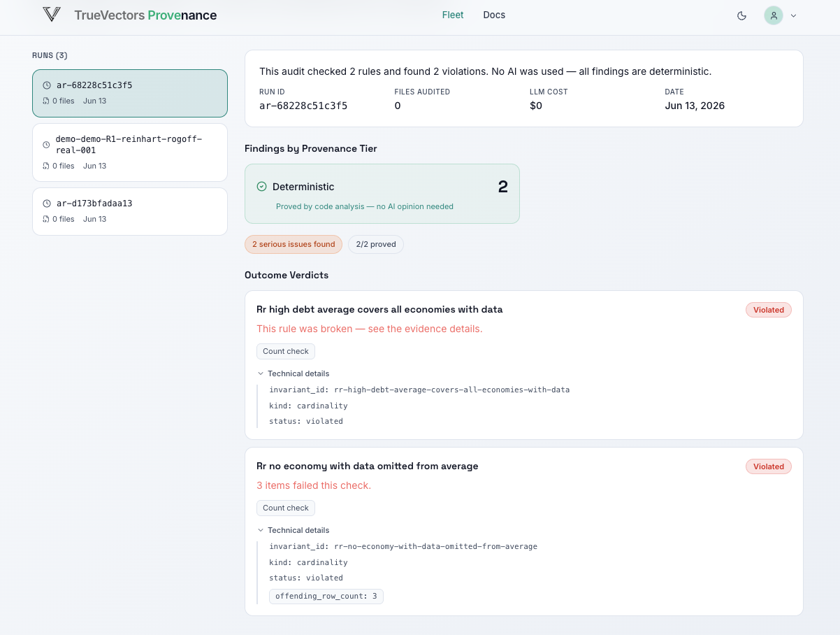Click the offending_row_count: 3 chip

(326, 596)
